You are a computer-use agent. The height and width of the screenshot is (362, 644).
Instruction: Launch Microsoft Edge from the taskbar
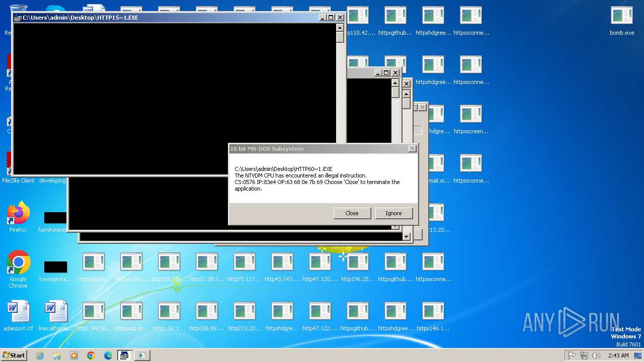[108, 355]
